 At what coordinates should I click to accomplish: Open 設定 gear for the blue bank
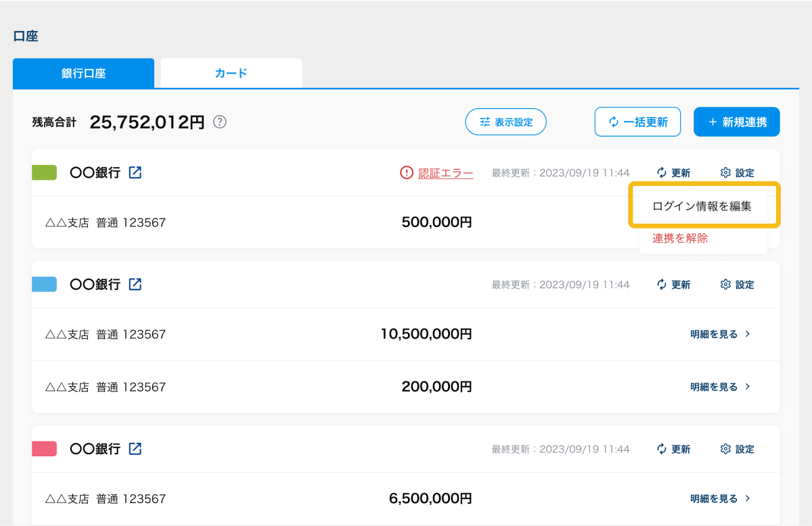737,285
